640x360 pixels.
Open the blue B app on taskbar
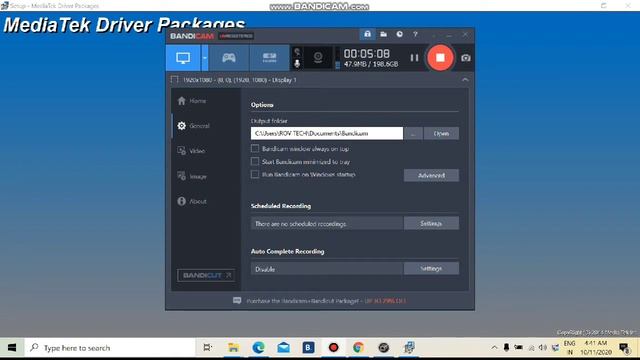[x=309, y=348]
